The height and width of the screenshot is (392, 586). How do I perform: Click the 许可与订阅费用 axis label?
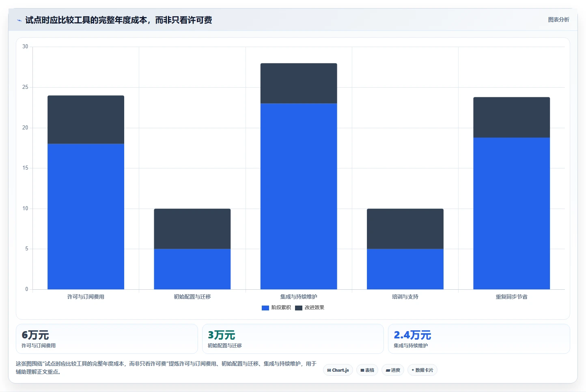click(x=86, y=297)
